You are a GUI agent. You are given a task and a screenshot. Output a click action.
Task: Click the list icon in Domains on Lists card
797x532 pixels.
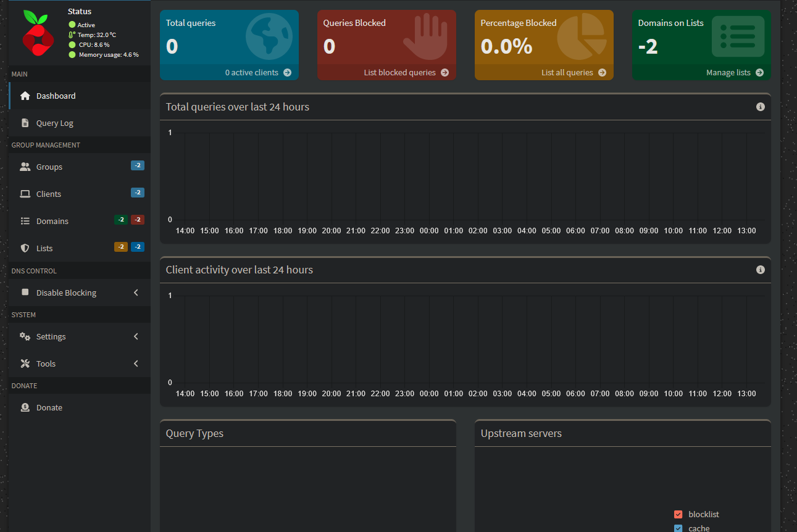tap(738, 36)
